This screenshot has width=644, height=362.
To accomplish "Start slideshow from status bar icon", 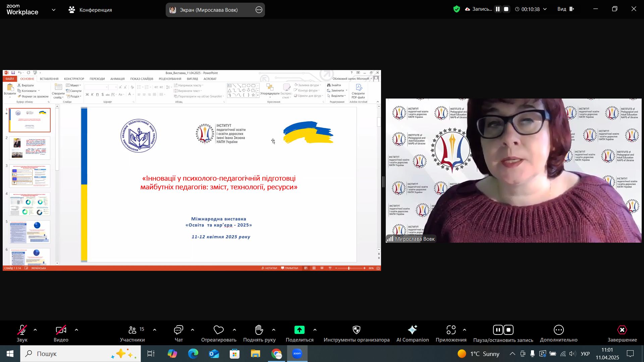I will pos(330,268).
